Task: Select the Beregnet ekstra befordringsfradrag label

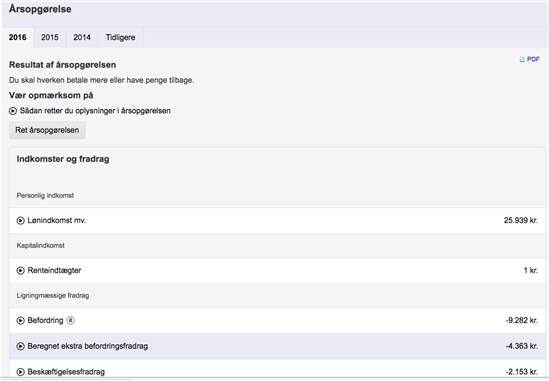Action: click(88, 346)
